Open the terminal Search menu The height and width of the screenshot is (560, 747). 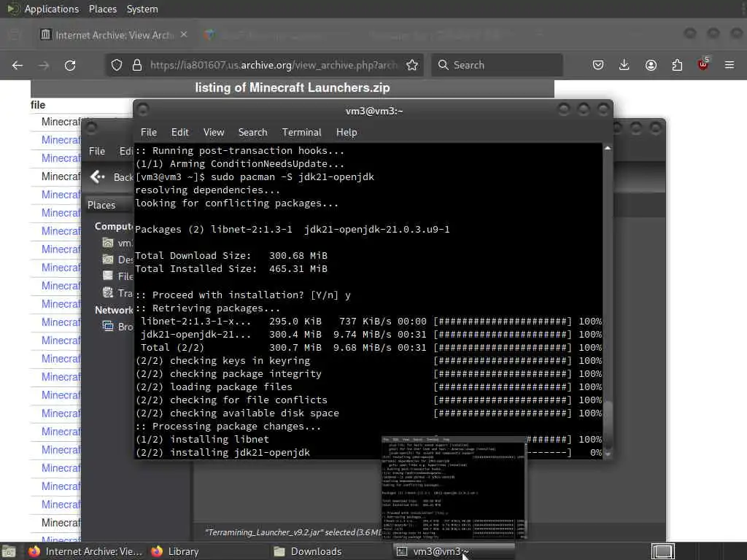[x=252, y=133]
